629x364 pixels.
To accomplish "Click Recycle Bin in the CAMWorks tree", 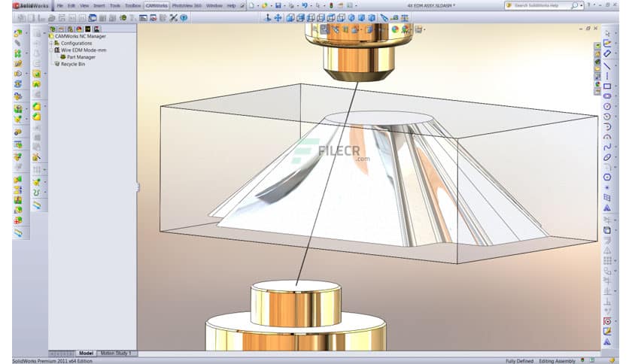I will click(x=73, y=64).
